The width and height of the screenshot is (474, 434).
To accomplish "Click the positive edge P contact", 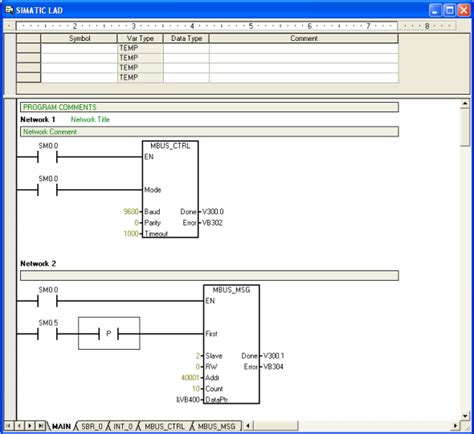I will 109,333.
